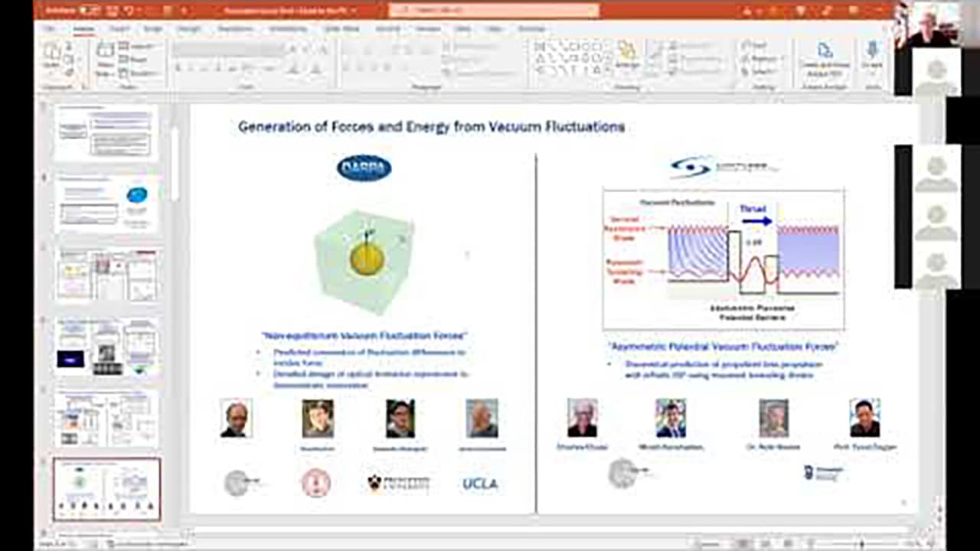This screenshot has width=980, height=551.
Task: Toggle Bold formatting in Font group
Action: click(x=178, y=69)
